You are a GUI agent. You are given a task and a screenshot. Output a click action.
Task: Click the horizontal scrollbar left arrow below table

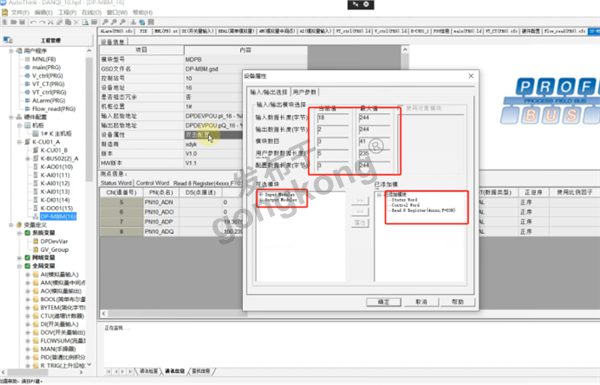coord(103,313)
